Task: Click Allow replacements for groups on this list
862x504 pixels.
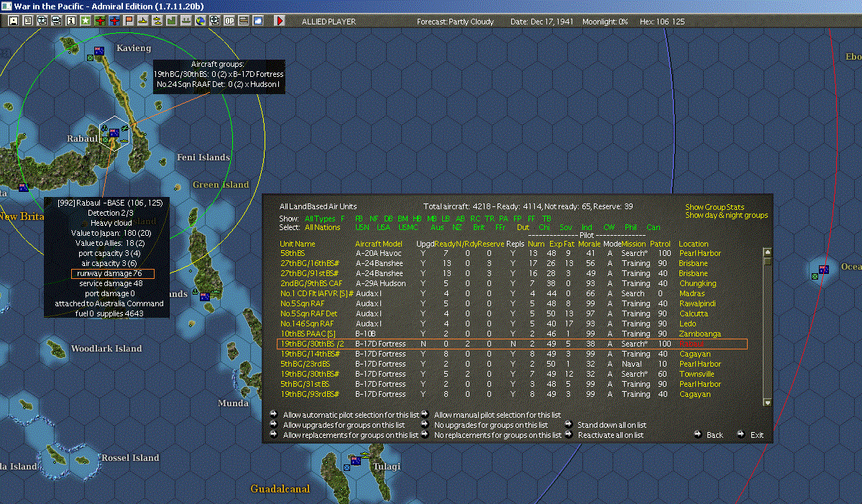Action: click(x=351, y=435)
